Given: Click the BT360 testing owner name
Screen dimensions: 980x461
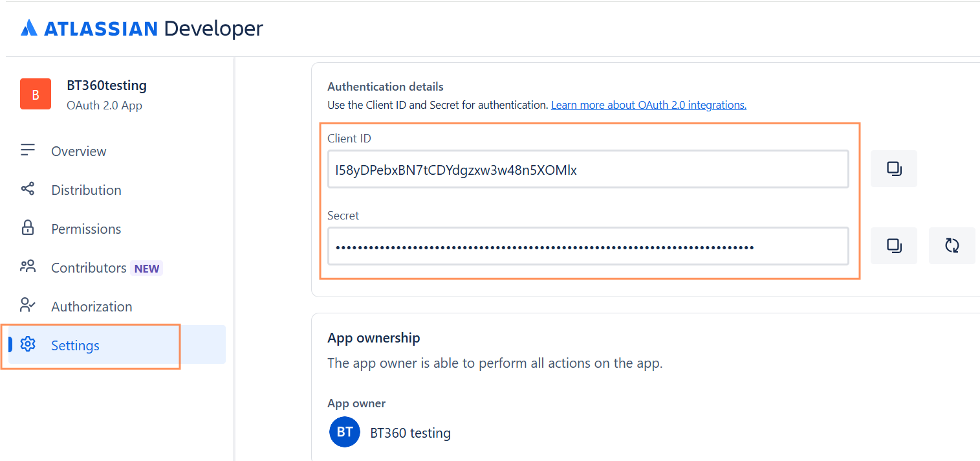Looking at the screenshot, I should point(410,433).
